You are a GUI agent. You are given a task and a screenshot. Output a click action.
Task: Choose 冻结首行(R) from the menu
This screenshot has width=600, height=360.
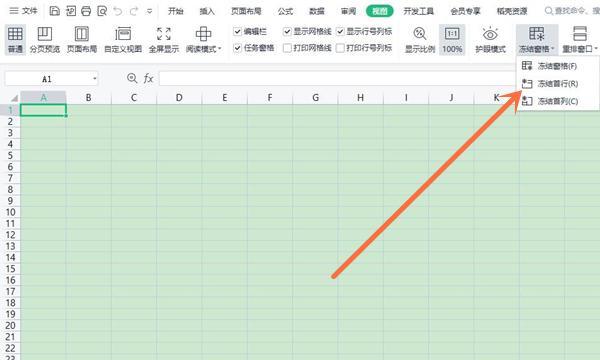pos(557,83)
